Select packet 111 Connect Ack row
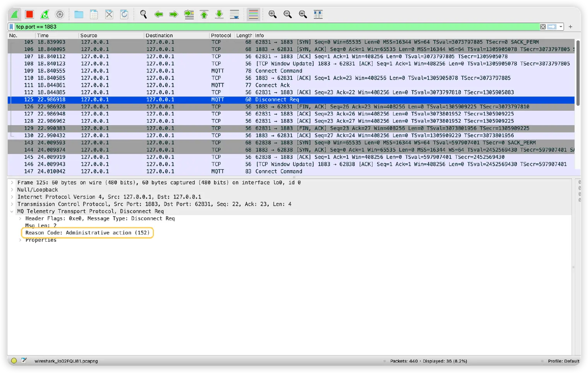 (x=291, y=85)
